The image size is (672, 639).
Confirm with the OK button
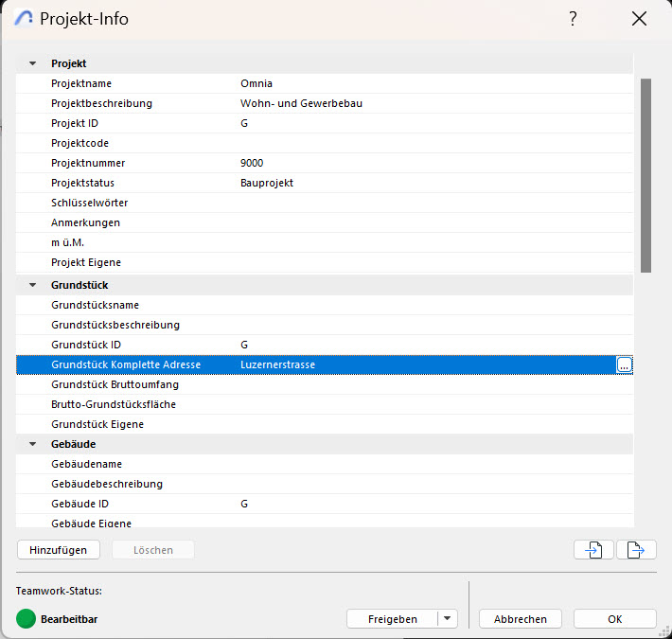coord(615,619)
